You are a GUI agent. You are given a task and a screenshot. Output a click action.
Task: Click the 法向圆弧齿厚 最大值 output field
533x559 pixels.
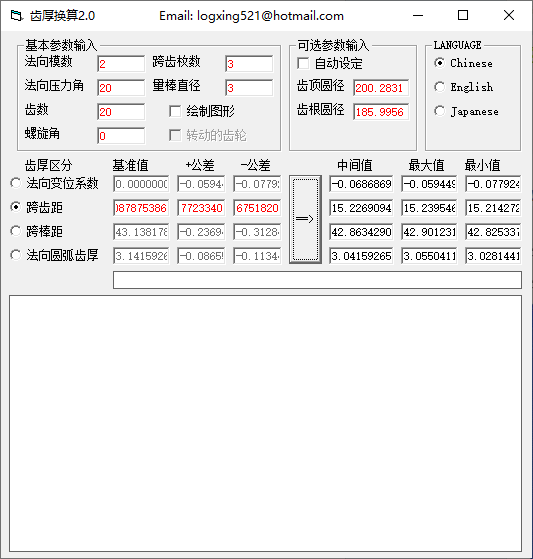click(x=429, y=256)
